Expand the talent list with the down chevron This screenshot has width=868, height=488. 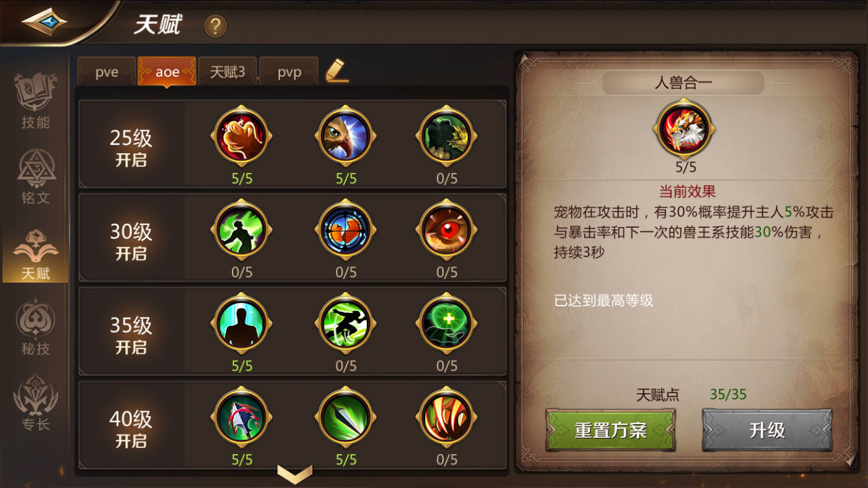[x=295, y=474]
